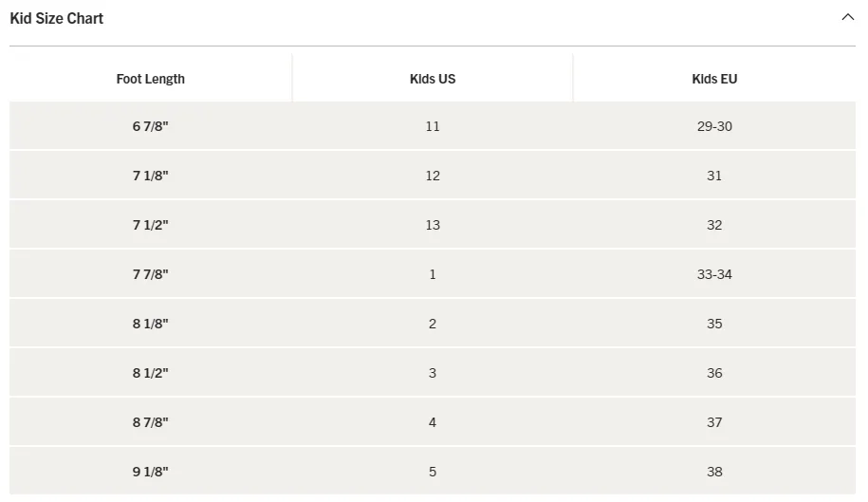Screen dimensions: 868x502
Task: Click Kids US size 13 cell
Action: 433,225
